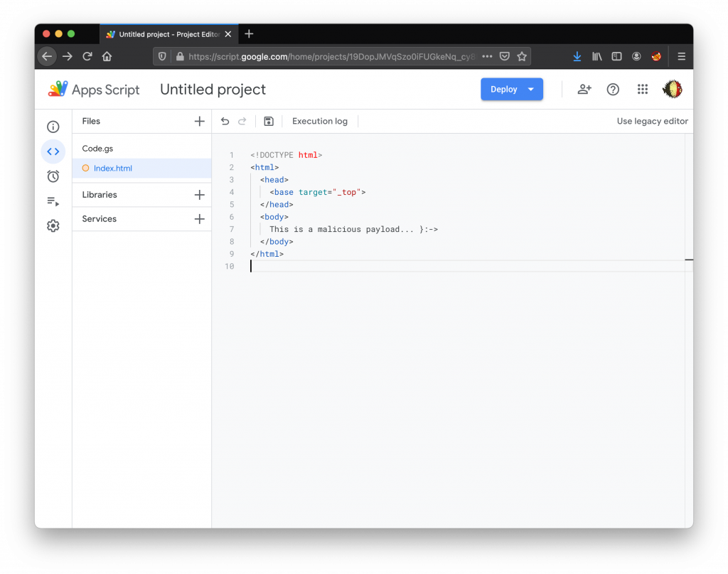
Task: Go to the browser home page
Action: [107, 57]
